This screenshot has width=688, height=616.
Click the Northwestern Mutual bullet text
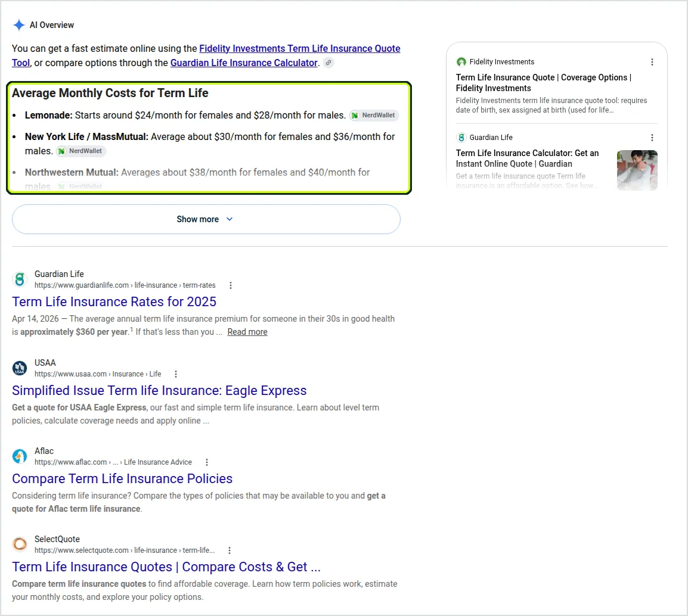point(197,179)
